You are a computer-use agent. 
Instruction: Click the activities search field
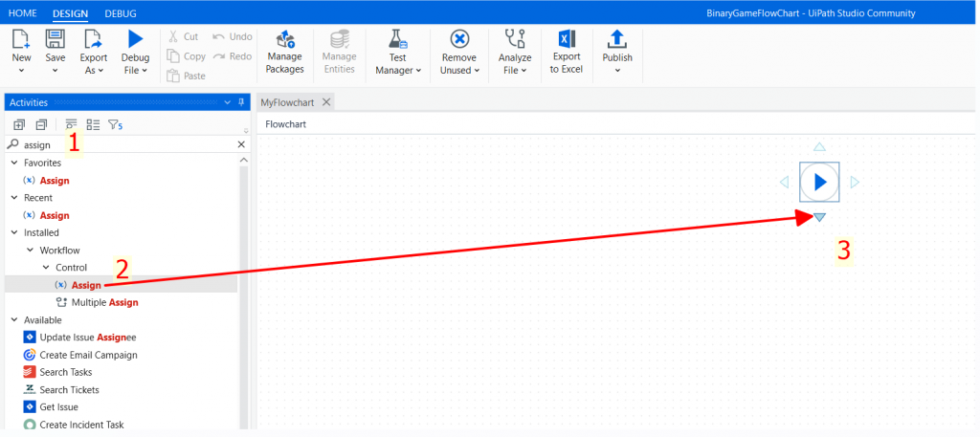click(128, 144)
